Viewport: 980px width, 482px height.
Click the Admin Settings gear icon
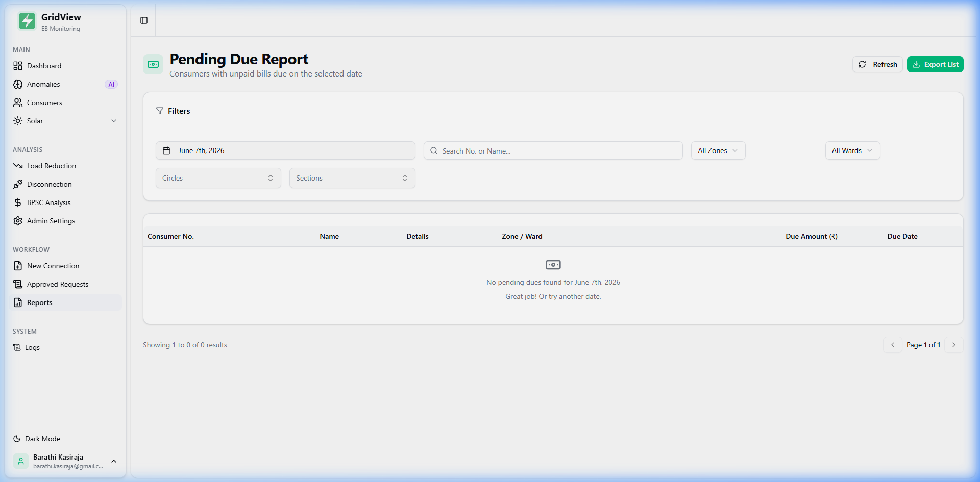18,221
